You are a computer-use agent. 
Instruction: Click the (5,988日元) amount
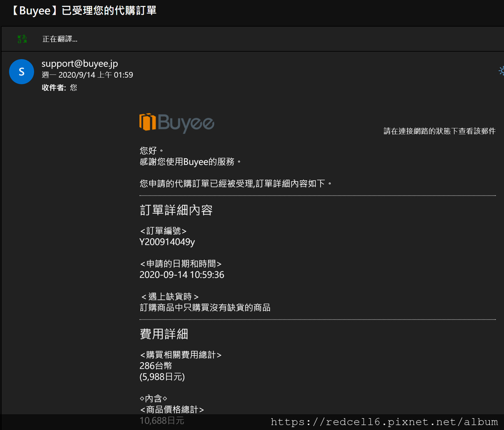pyautogui.click(x=162, y=377)
